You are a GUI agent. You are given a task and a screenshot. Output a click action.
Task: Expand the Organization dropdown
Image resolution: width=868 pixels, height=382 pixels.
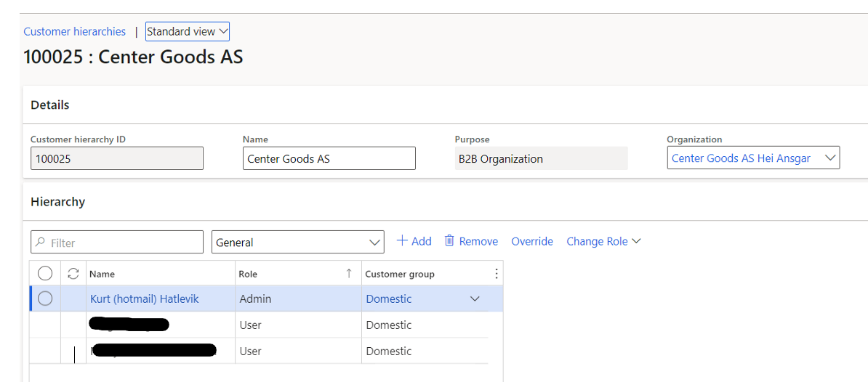[x=830, y=158]
